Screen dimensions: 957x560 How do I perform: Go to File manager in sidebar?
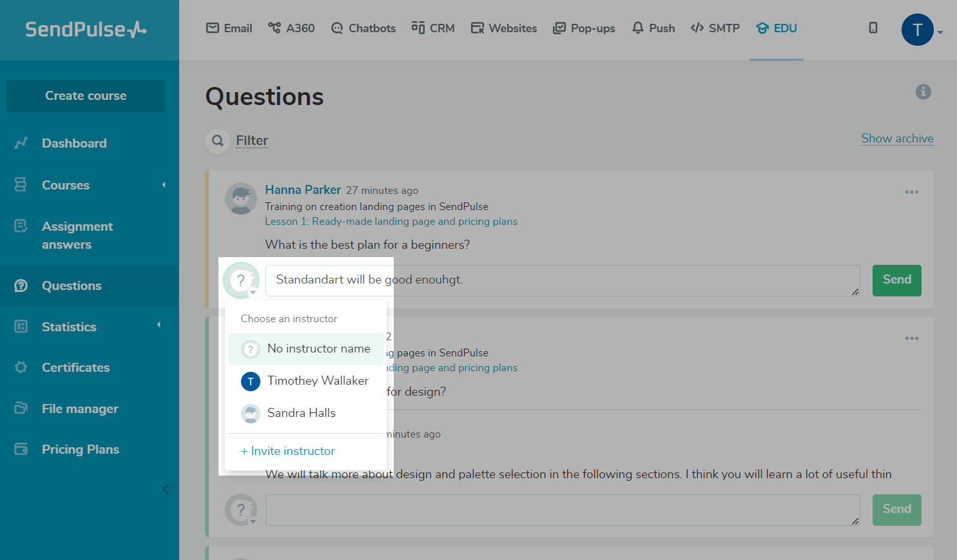point(80,409)
